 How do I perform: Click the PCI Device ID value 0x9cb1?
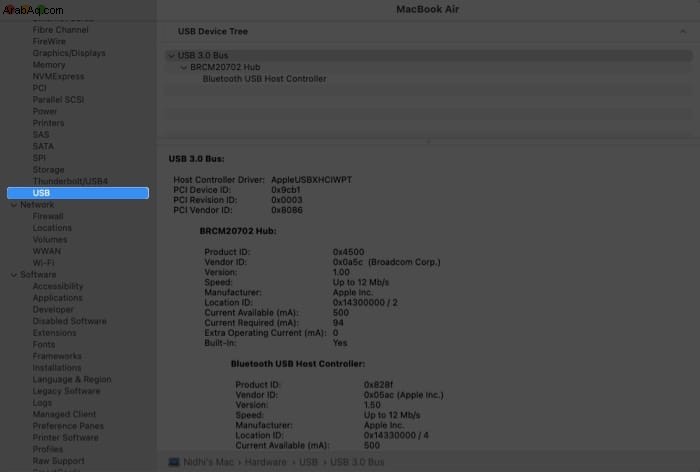(286, 190)
